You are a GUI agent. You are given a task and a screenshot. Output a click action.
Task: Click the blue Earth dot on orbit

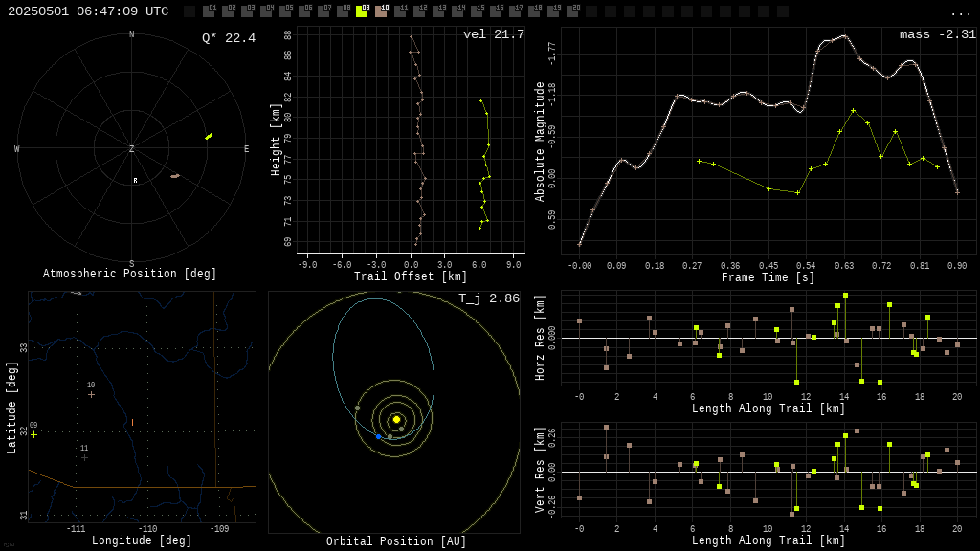[378, 436]
